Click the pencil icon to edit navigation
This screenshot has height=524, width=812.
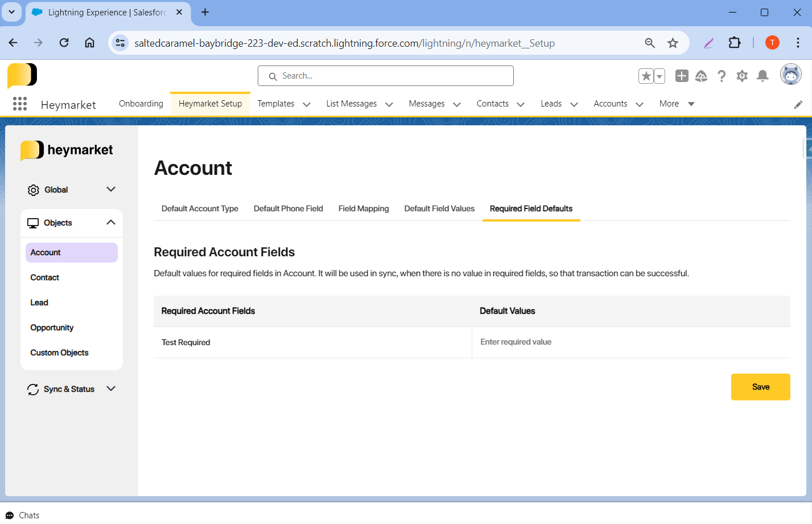(x=798, y=104)
